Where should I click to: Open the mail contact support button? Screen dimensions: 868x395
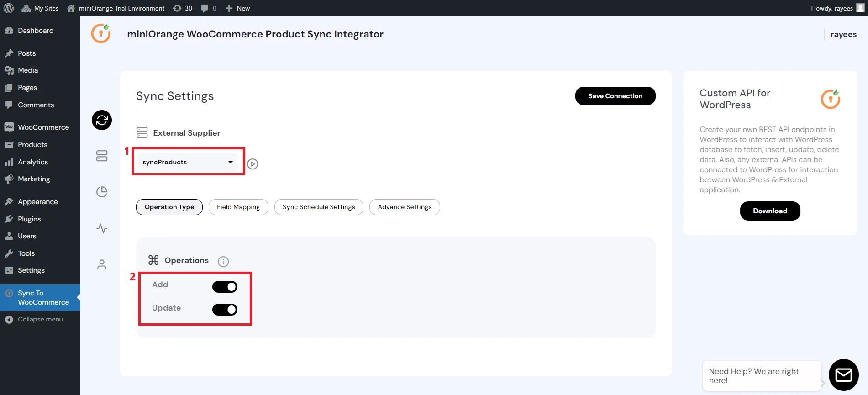tap(843, 375)
